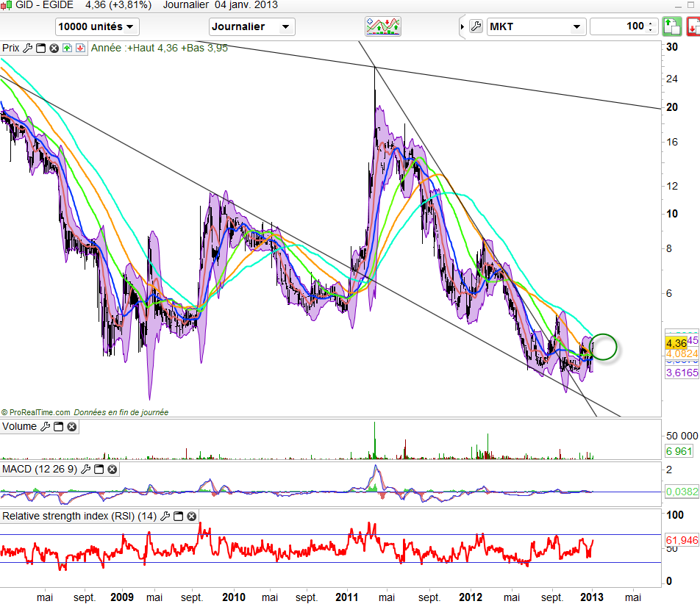Click the red down-arrow icon in Prix panel

tap(79, 48)
